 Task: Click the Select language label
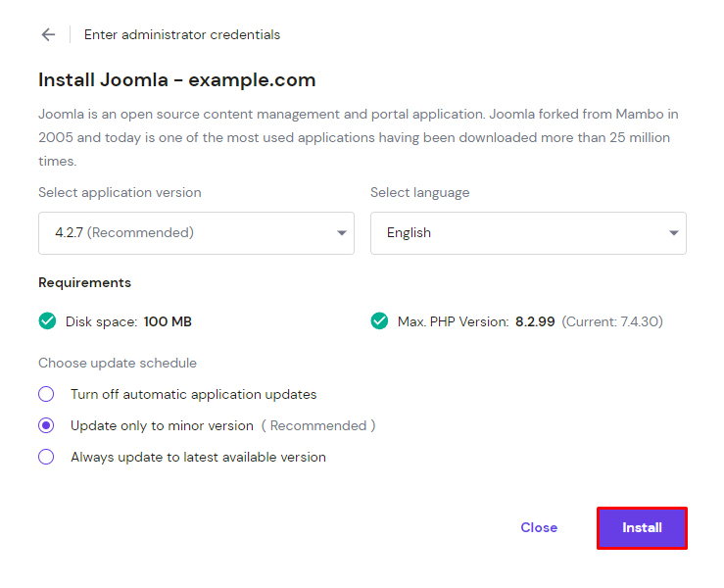coord(419,192)
